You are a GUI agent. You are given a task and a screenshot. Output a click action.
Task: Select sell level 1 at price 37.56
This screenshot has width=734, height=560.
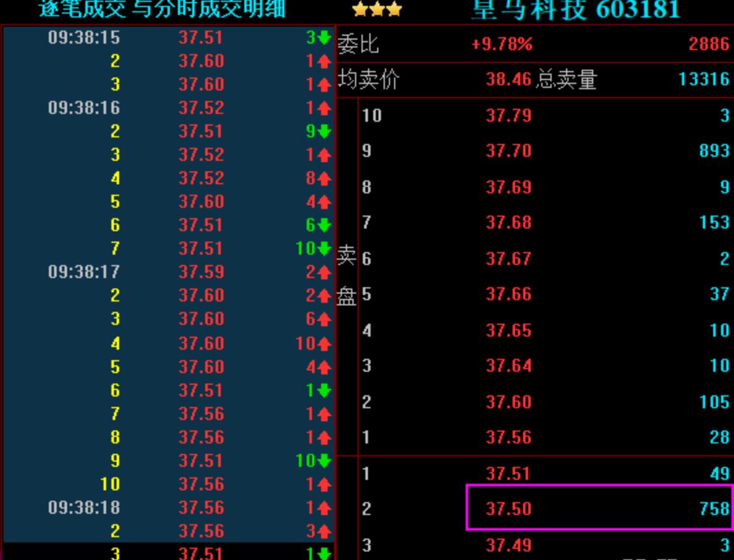click(508, 438)
